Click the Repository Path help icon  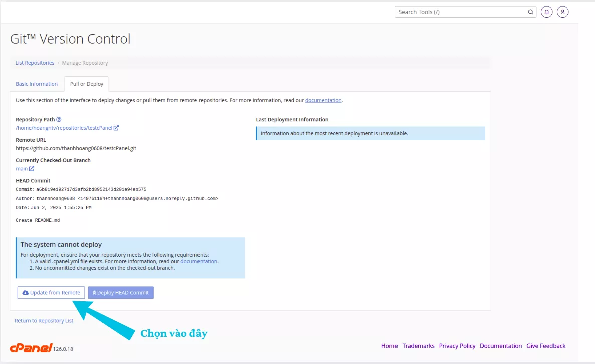pos(59,120)
